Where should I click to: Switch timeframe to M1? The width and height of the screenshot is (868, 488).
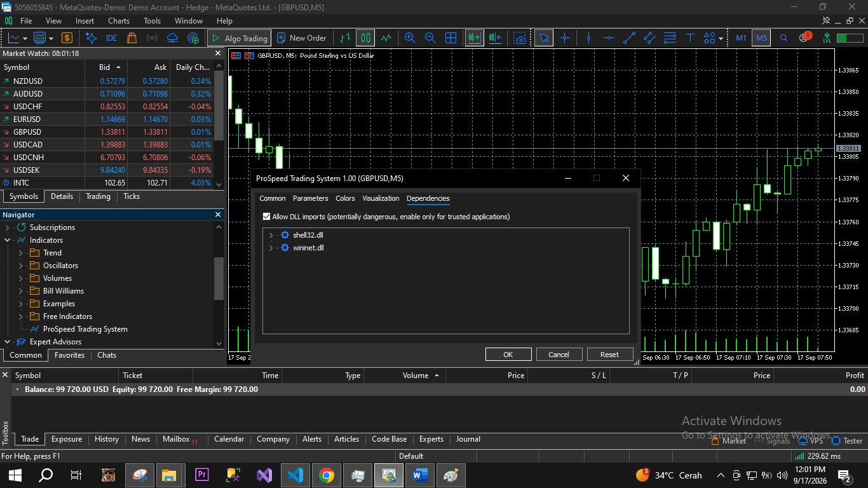point(741,38)
